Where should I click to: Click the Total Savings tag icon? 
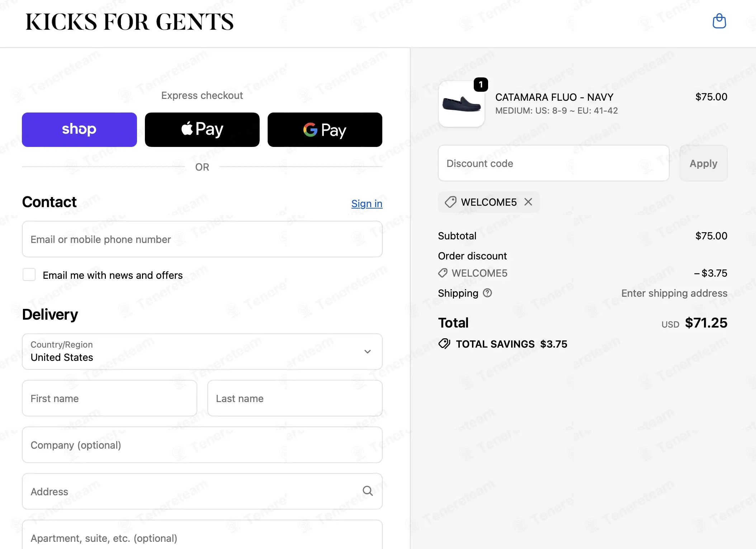444,344
